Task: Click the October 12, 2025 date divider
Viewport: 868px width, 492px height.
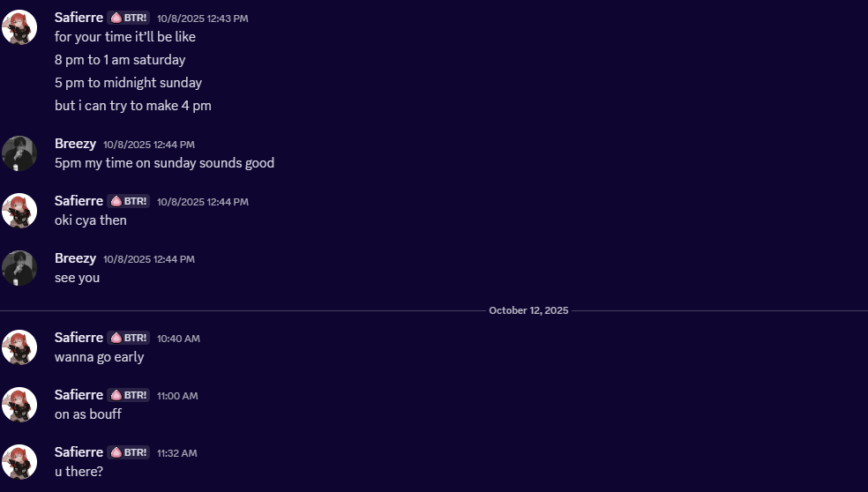Action: (528, 310)
